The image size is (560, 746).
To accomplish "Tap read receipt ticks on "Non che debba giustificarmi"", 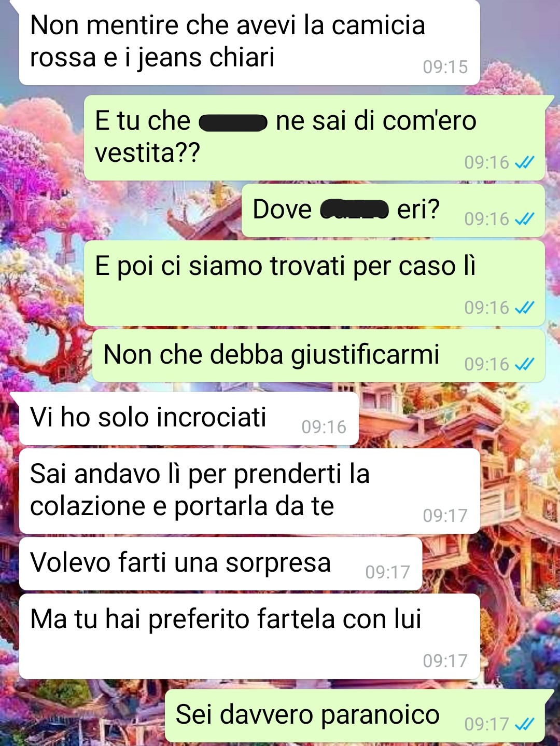I will click(524, 364).
